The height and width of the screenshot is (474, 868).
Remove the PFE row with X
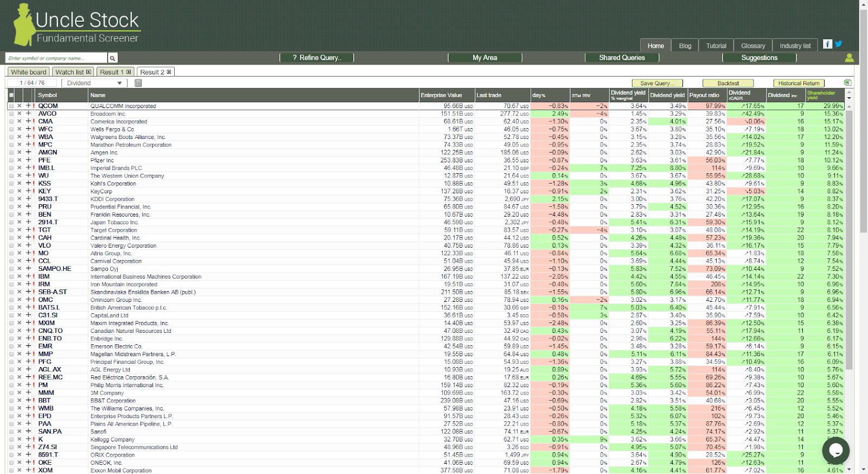pyautogui.click(x=20, y=160)
